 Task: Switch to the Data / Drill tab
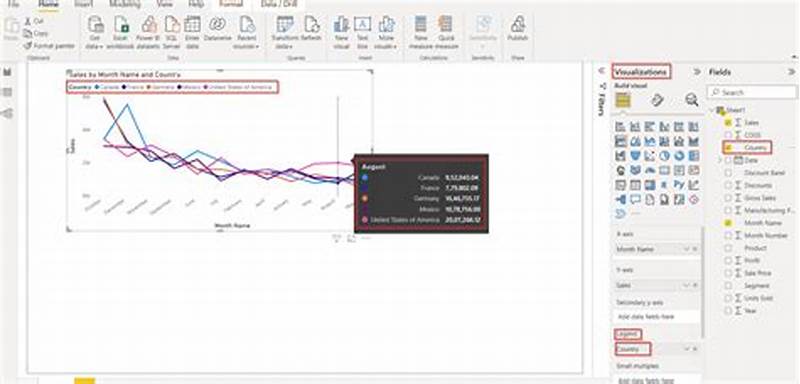pyautogui.click(x=280, y=4)
